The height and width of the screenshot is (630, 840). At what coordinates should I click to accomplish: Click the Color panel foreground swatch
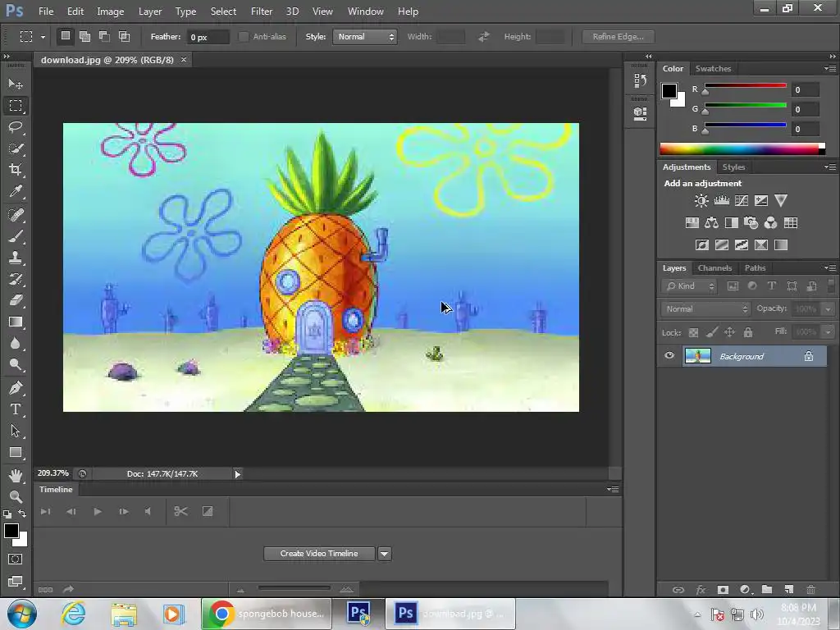[x=669, y=91]
